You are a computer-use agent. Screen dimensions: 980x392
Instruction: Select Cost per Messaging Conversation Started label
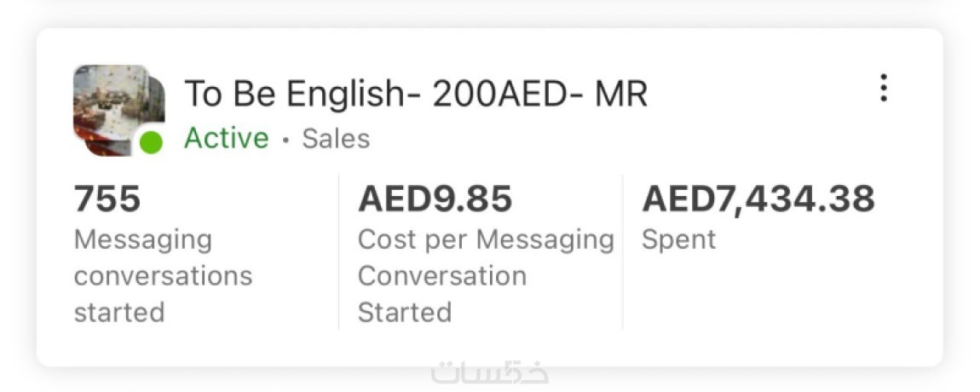pyautogui.click(x=485, y=276)
